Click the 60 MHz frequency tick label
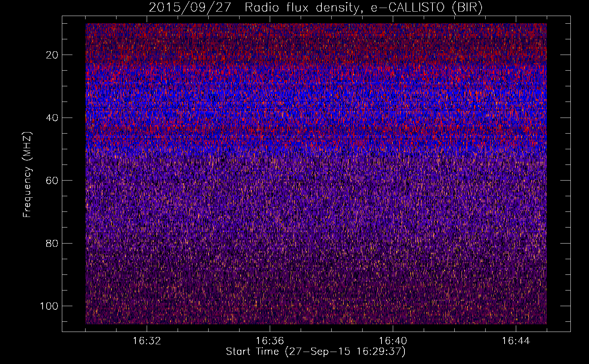 point(52,181)
